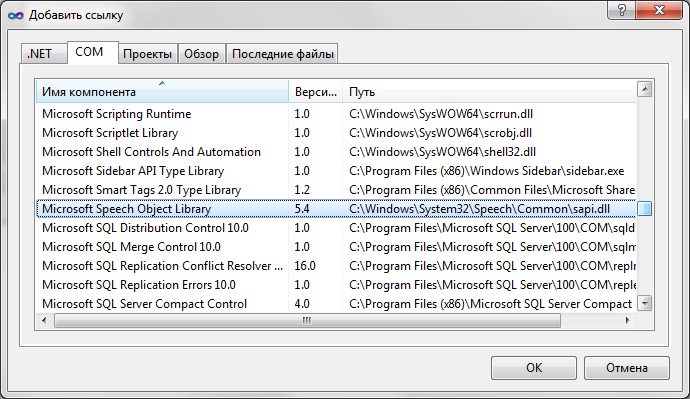
Task: Close the Добавить ссылку dialog
Action: coord(659,10)
